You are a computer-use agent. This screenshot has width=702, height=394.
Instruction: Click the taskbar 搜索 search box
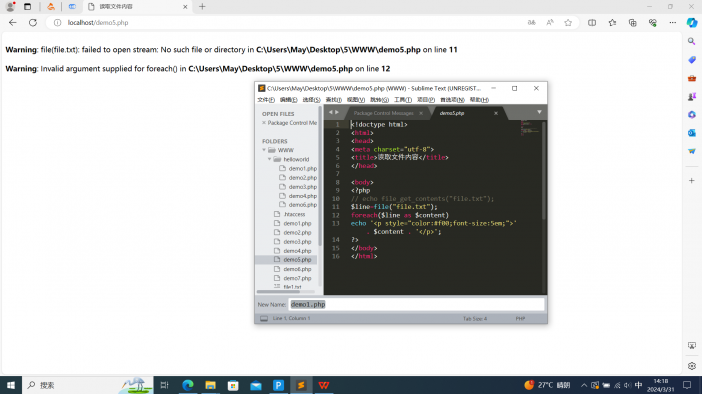coord(87,385)
